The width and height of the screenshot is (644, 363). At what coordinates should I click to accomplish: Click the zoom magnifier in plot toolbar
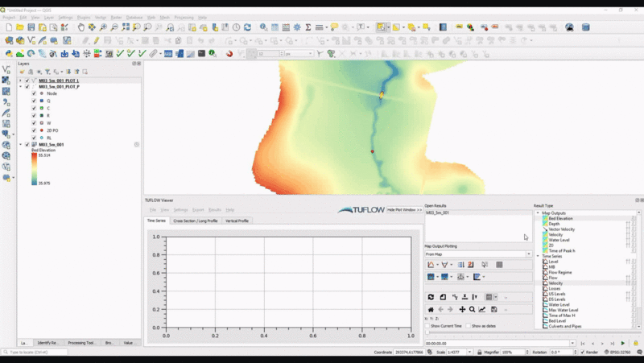pos(473,309)
